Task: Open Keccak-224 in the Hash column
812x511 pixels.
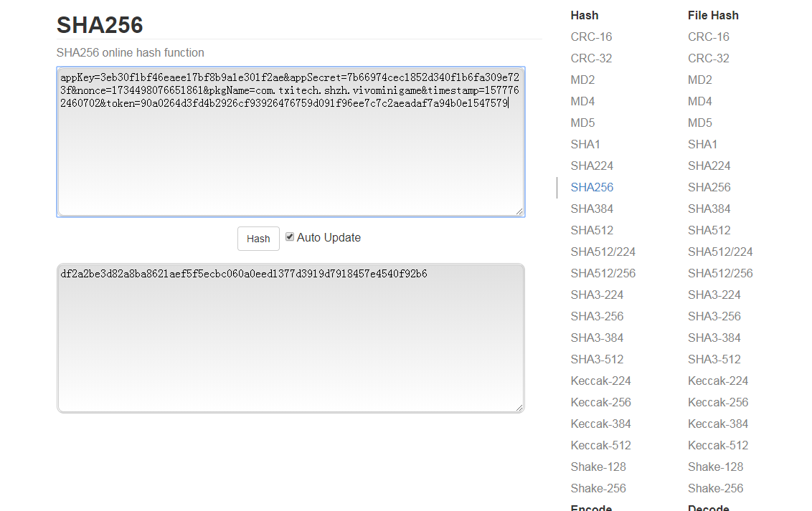Action: point(600,381)
